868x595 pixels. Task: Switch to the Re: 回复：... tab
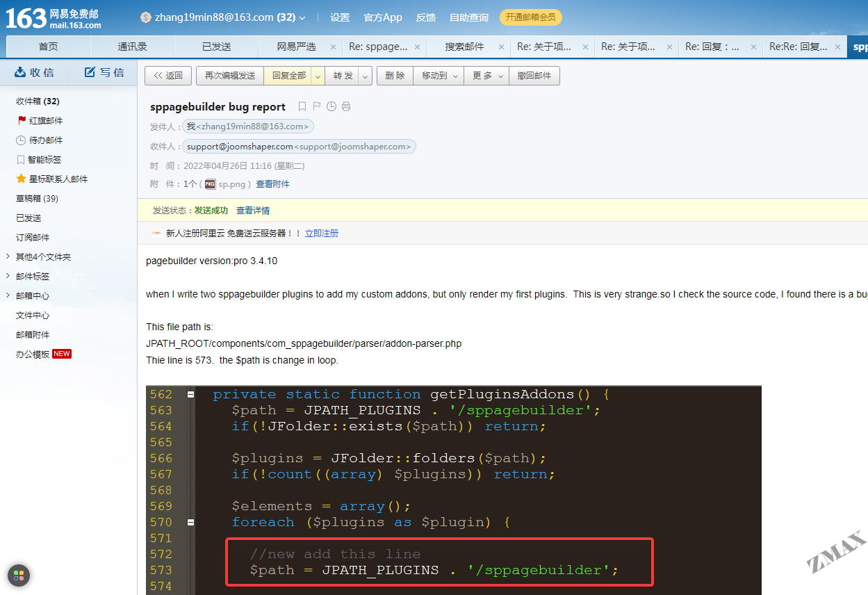pyautogui.click(x=712, y=47)
